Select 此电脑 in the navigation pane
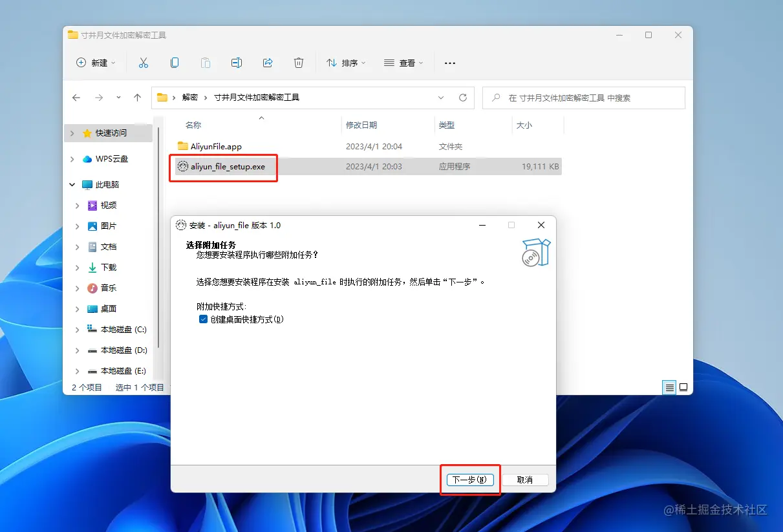783x532 pixels. coord(107,184)
